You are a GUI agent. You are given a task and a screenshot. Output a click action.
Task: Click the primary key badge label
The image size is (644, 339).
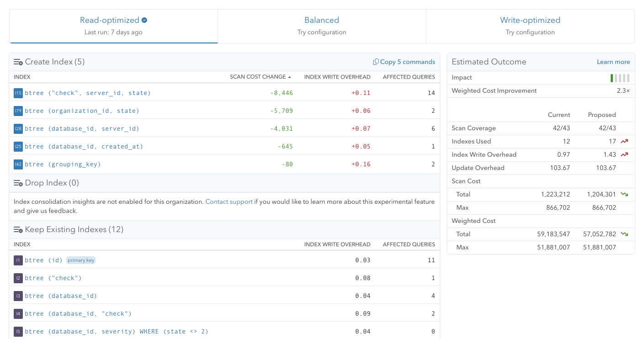(81, 260)
